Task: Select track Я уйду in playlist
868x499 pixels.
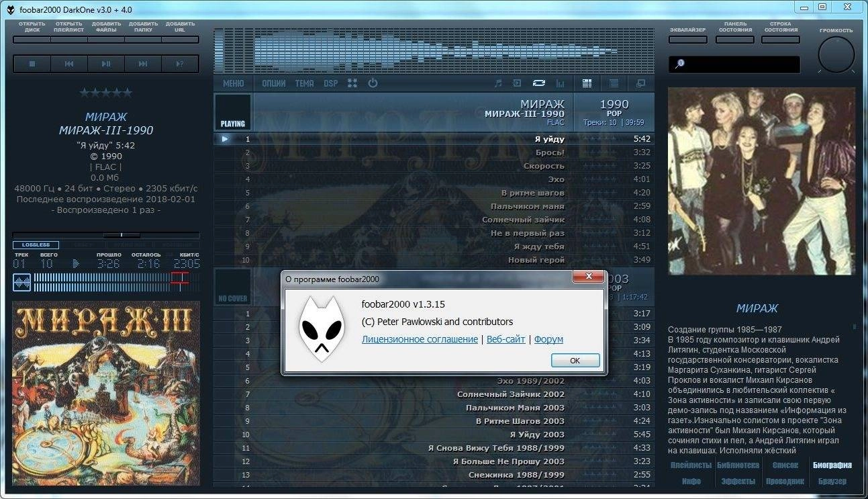Action: click(x=434, y=139)
